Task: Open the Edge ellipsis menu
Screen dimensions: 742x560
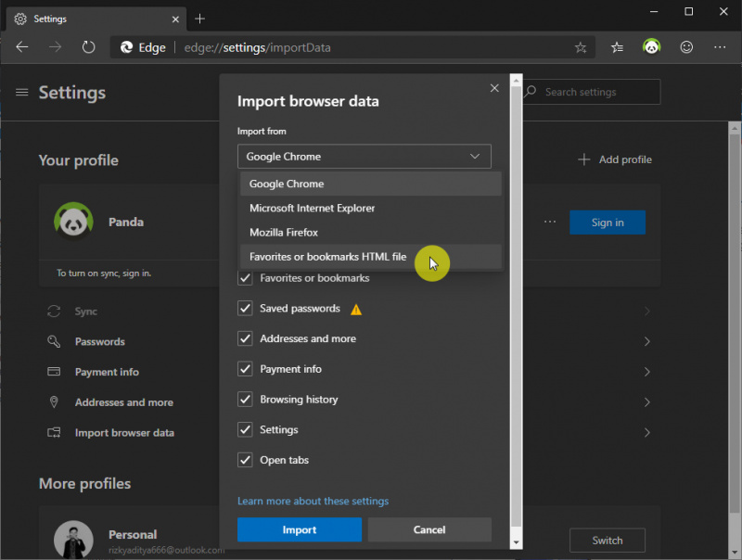Action: tap(720, 47)
